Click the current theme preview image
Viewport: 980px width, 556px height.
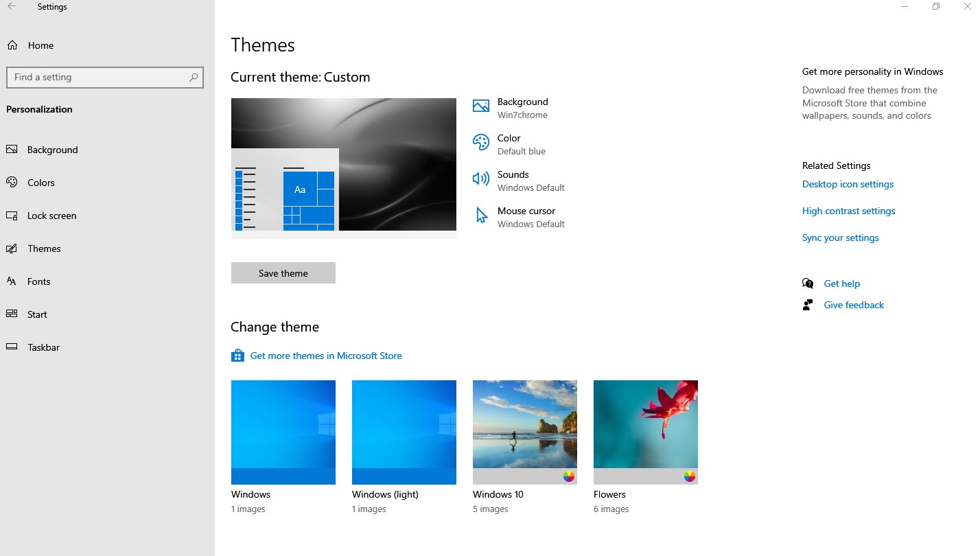point(344,168)
